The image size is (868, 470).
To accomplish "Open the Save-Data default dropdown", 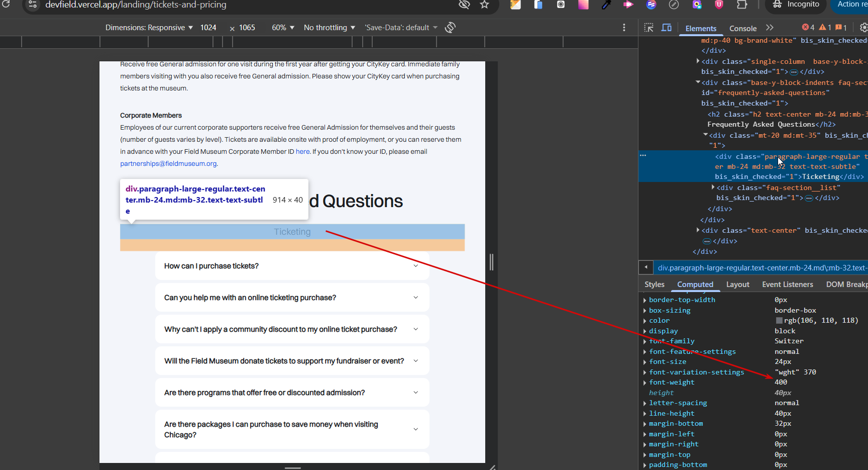I will (x=401, y=28).
